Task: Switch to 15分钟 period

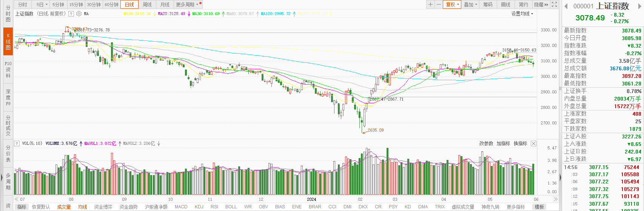Action: 76,5
